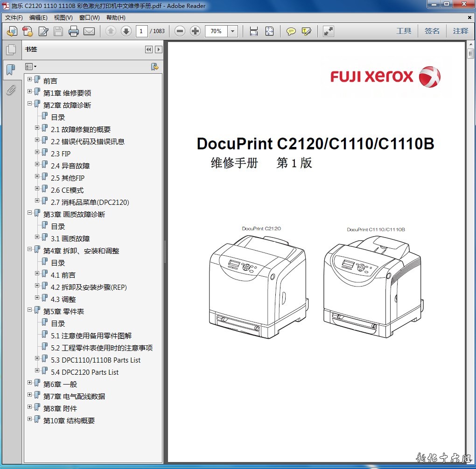Open the 注释 pane
Viewport: 476px width, 469px height.
click(460, 31)
